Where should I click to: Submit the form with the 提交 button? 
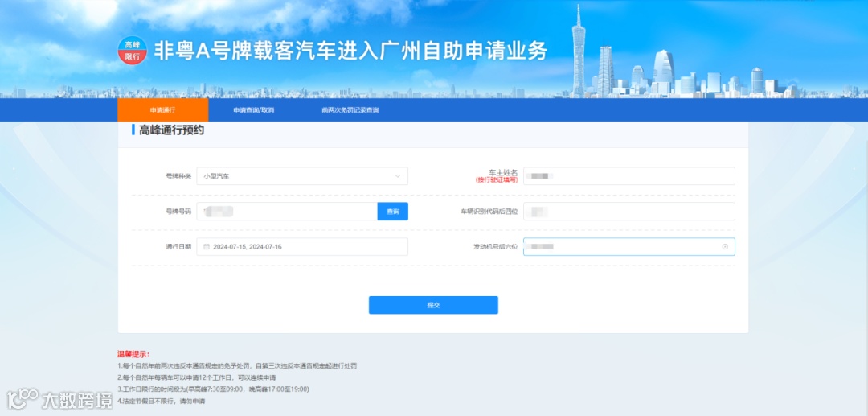(x=433, y=305)
